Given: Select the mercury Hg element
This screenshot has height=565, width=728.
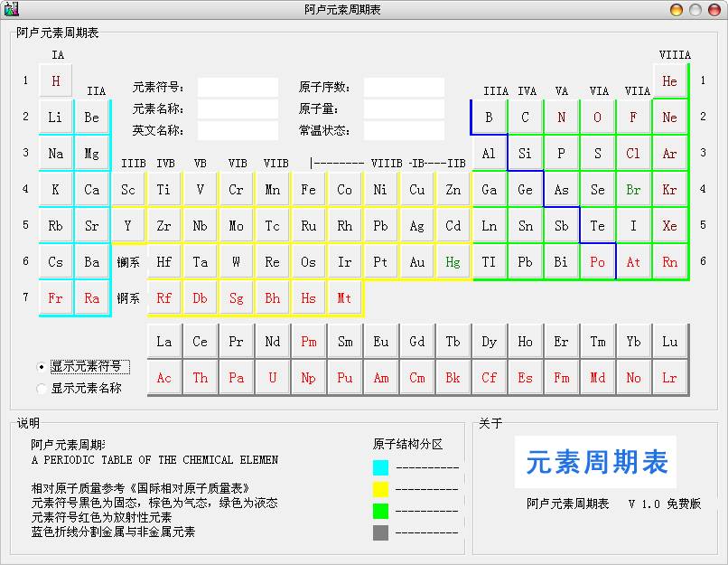Looking at the screenshot, I should (453, 261).
